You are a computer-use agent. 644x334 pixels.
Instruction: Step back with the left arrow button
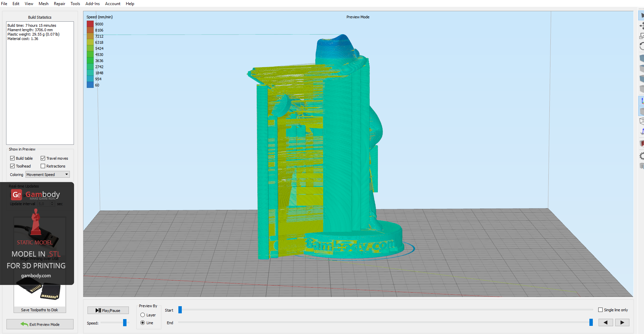click(605, 322)
